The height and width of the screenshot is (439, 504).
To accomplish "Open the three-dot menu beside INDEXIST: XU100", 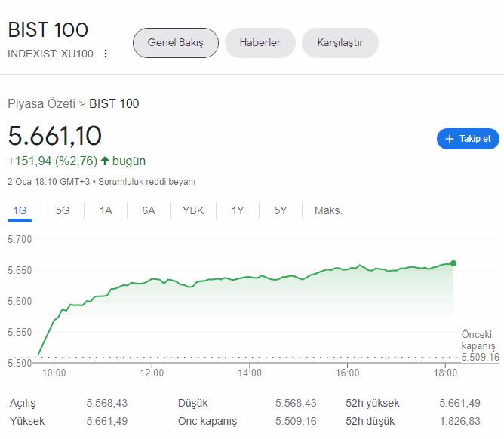I will coord(106,54).
